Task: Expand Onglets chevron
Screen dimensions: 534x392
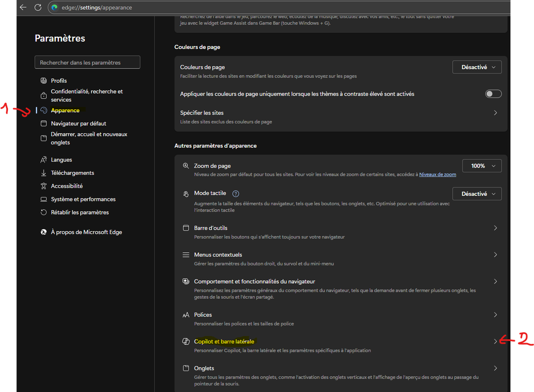Action: tap(495, 368)
